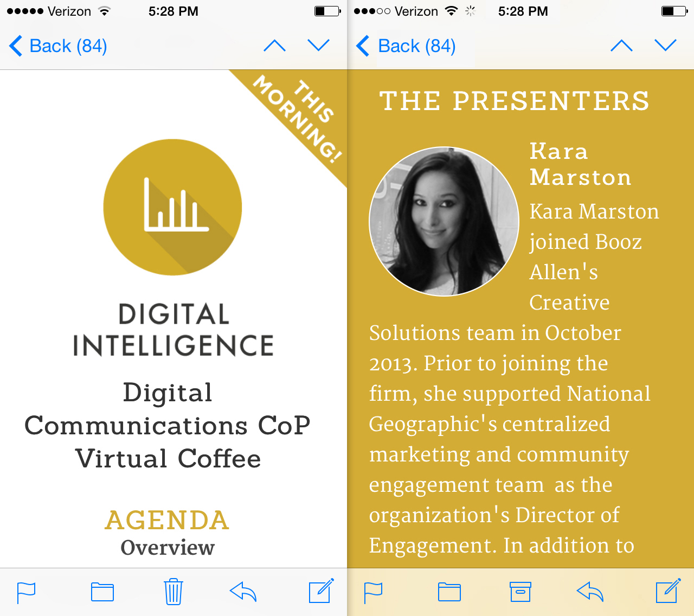The image size is (694, 616).
Task: Go to previous message on right screen
Action: pyautogui.click(x=621, y=46)
